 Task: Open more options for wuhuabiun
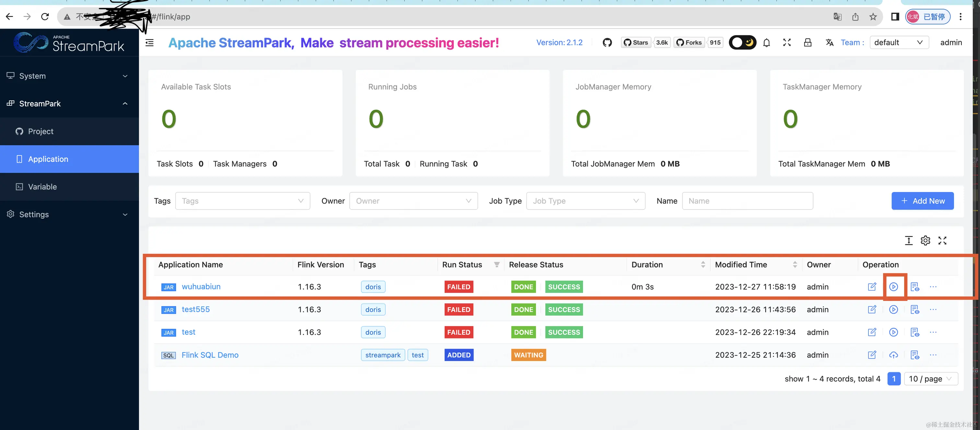[x=933, y=287]
